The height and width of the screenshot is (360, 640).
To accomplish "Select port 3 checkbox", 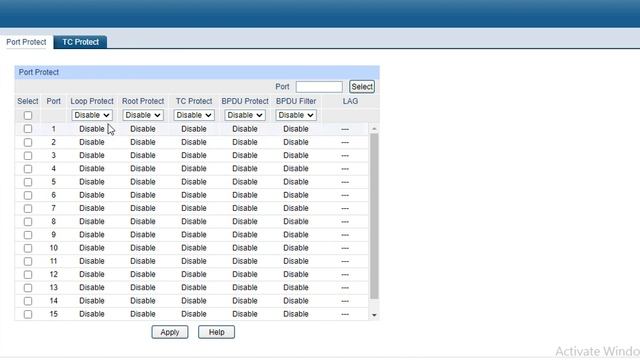I will [28, 156].
